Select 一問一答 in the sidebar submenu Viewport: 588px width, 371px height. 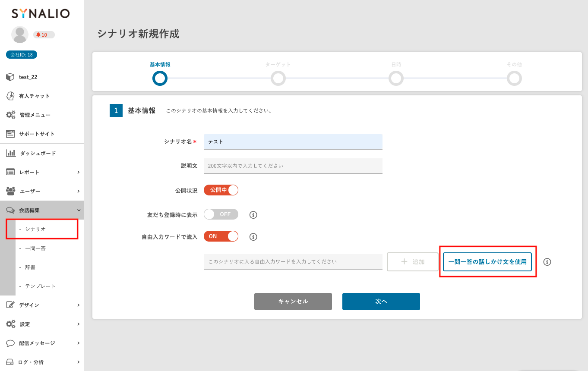pos(35,248)
